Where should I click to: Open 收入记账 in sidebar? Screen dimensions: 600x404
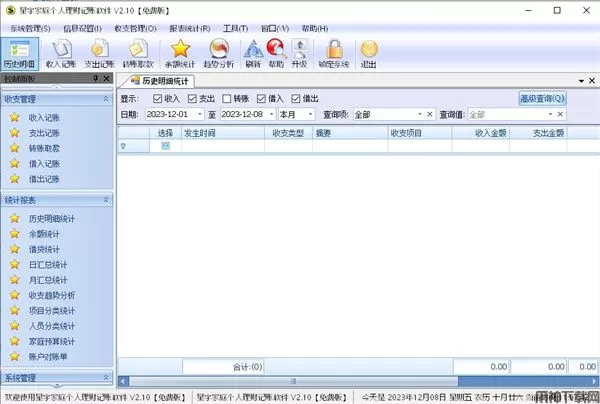coord(44,117)
